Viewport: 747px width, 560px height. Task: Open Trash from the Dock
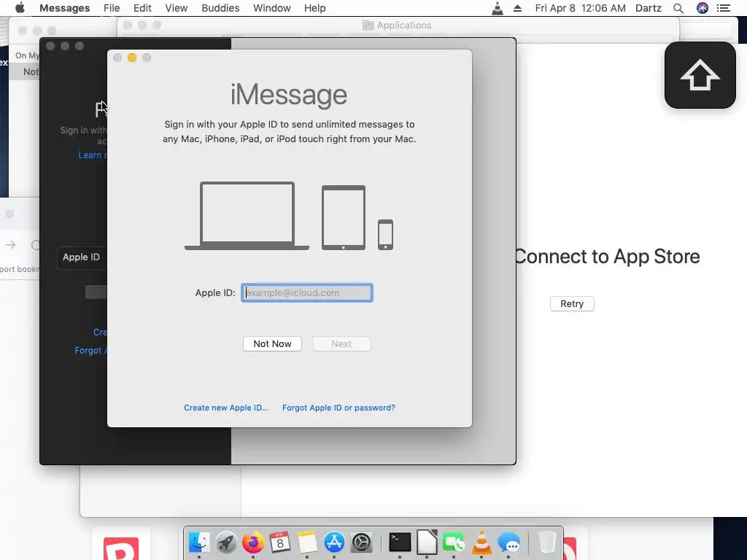(547, 542)
